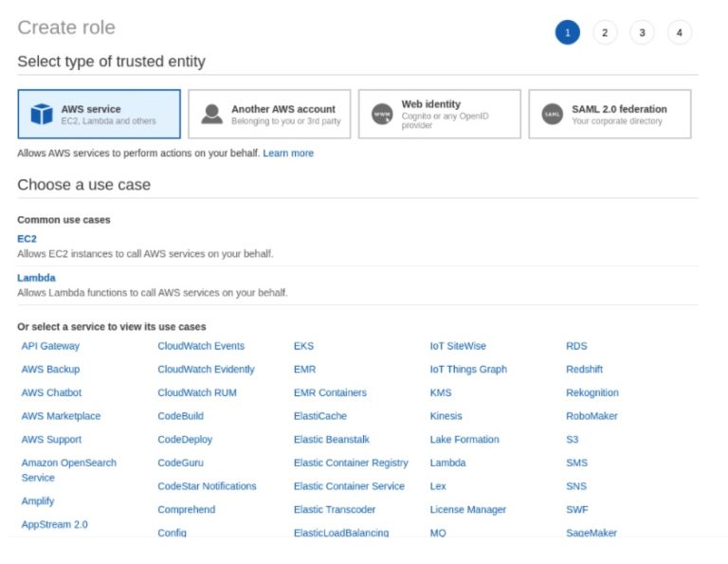Open Elastic Transcoder service
This screenshot has width=728, height=564.
pos(335,509)
